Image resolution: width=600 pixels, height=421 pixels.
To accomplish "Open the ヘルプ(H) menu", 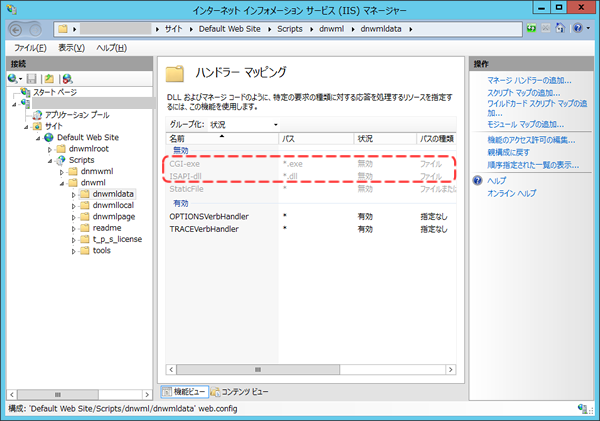I will coord(111,48).
